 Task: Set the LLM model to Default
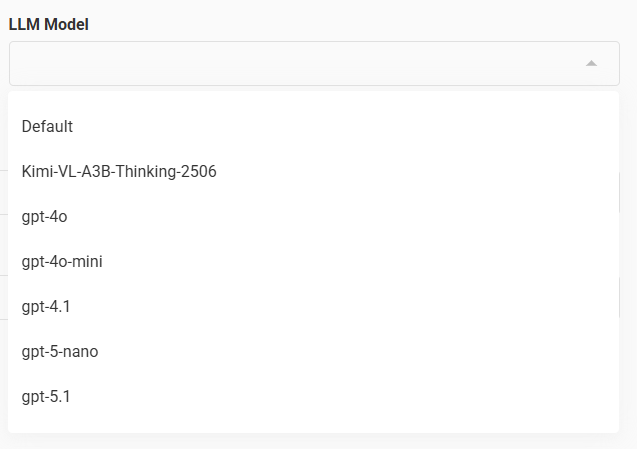click(x=47, y=127)
